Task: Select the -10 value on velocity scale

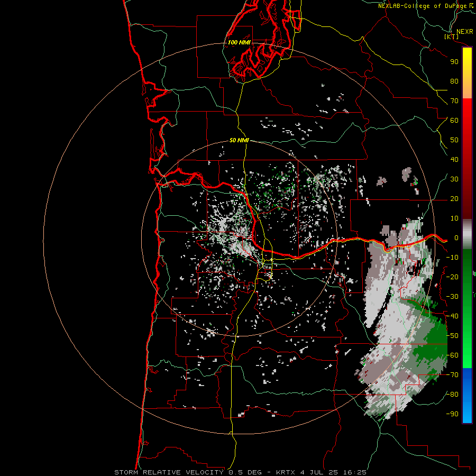Action: pyautogui.click(x=452, y=258)
